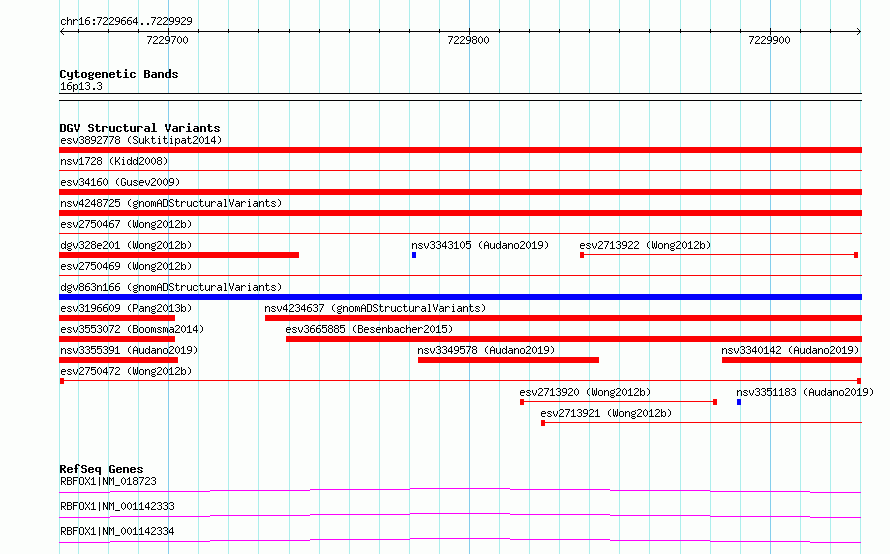Screen dimensions: 890x554
Task: Click nsv4234637 (gnomADStructuralVariants) label
Action: tap(375, 308)
